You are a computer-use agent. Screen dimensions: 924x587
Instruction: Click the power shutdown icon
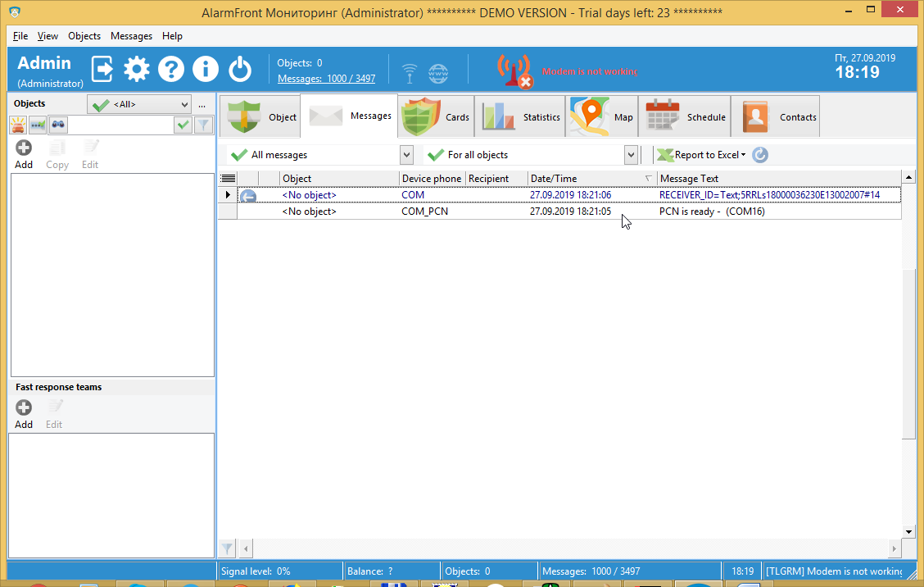click(x=240, y=69)
